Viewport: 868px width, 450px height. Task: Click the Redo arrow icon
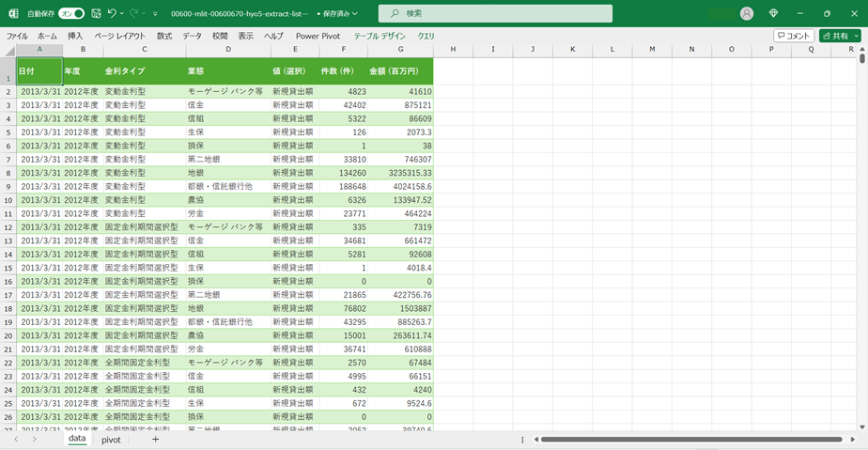[x=134, y=13]
